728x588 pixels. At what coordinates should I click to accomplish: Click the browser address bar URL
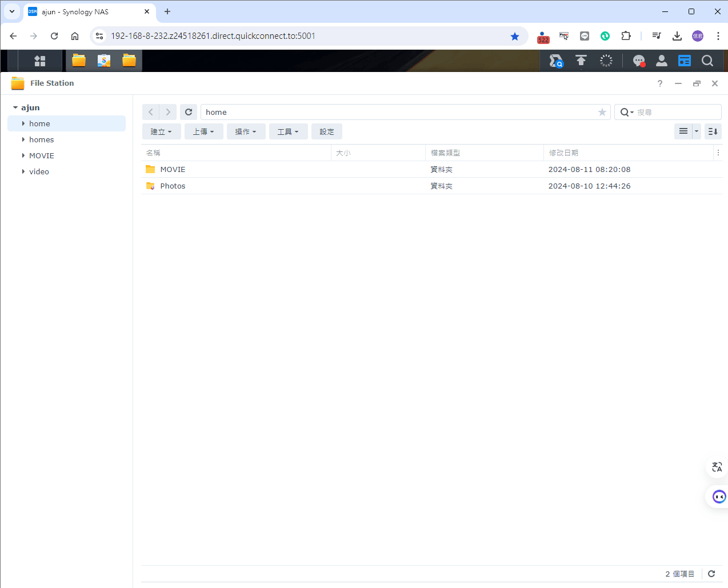tap(213, 36)
